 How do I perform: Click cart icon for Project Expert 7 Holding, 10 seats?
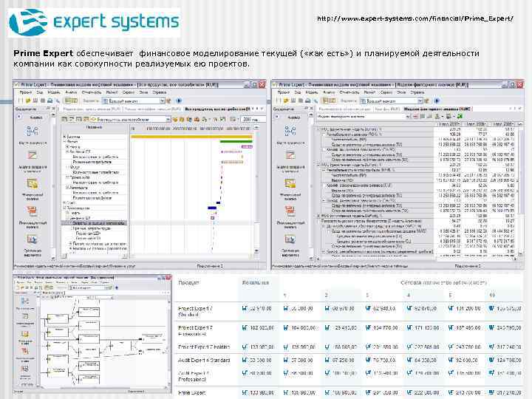491,347
